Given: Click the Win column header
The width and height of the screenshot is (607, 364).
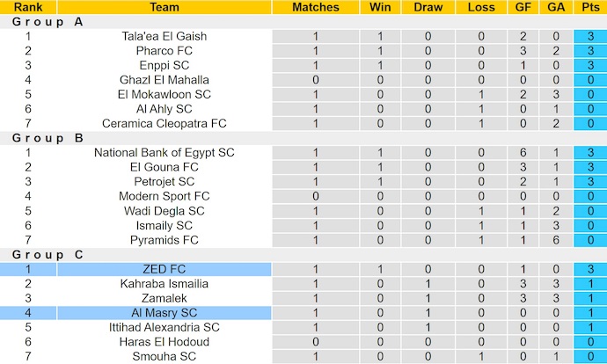Looking at the screenshot, I should pos(381,7).
